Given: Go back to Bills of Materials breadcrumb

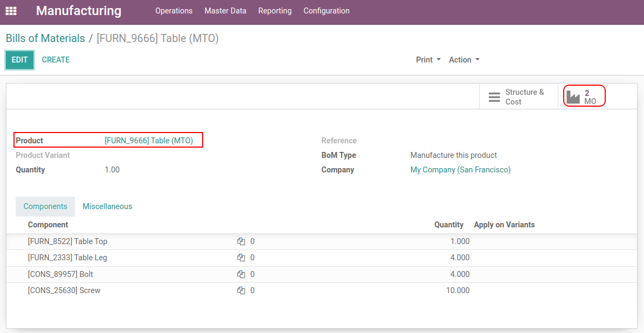Looking at the screenshot, I should point(45,38).
